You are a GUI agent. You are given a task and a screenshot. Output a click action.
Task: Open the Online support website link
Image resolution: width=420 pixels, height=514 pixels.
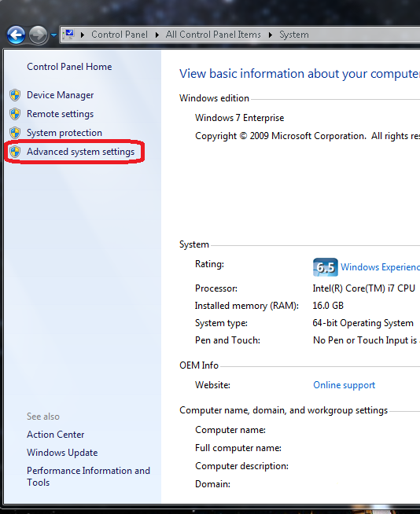344,385
